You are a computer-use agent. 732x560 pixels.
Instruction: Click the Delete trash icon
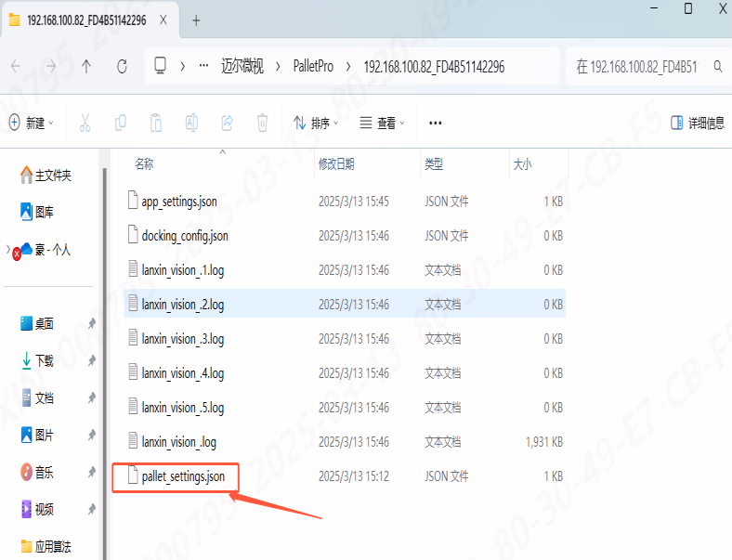click(x=262, y=123)
